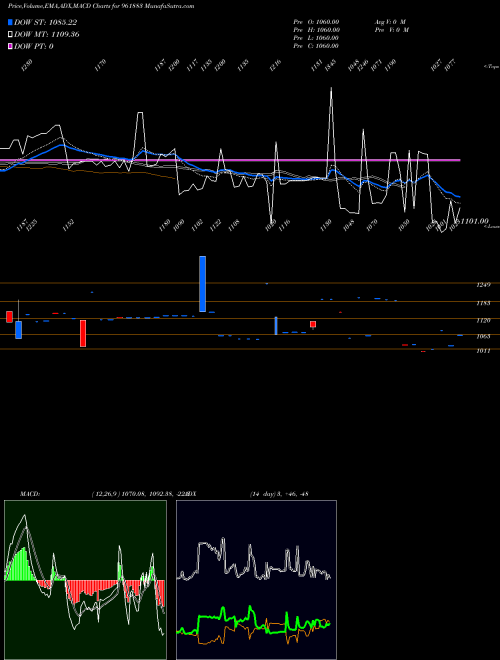Image resolution: width=500 pixels, height=660 pixels.
Task: Open the dark blue ADX chart panel
Action: (256, 580)
